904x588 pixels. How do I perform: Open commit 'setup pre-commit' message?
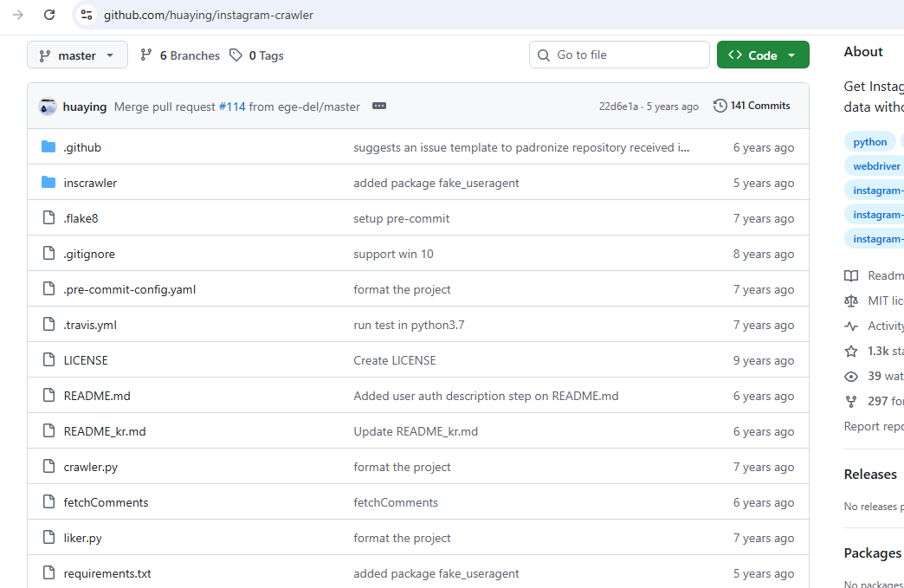[x=401, y=218]
